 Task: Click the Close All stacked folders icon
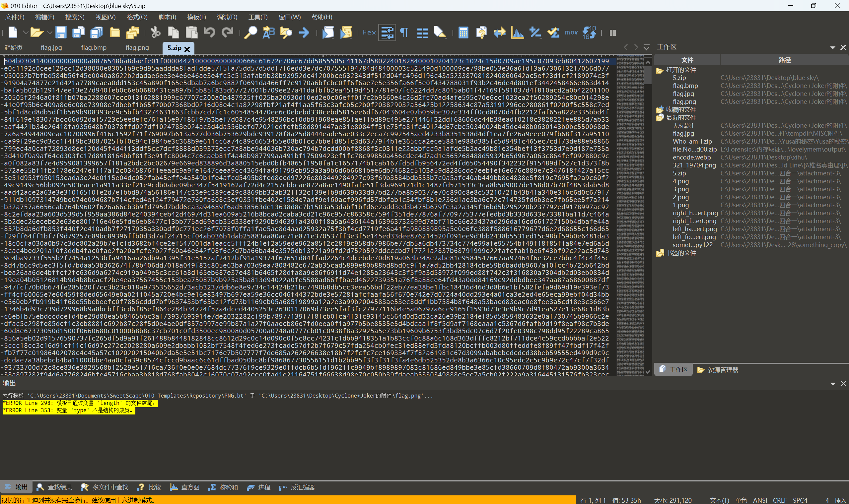(x=132, y=32)
